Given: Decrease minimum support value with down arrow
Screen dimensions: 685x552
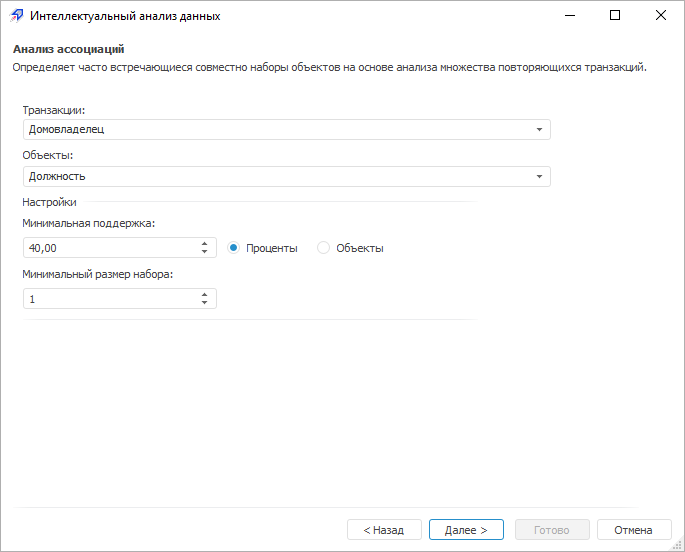Looking at the screenshot, I should 204,252.
